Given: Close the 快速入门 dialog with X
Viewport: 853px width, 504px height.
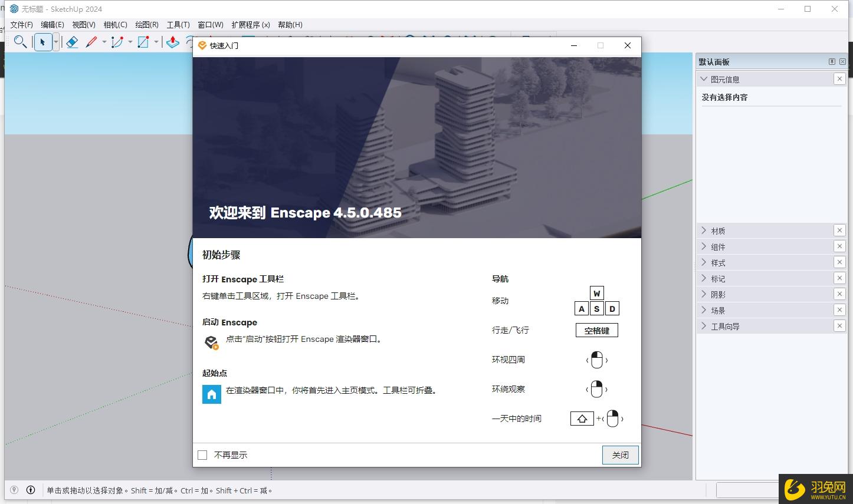Looking at the screenshot, I should [x=628, y=45].
